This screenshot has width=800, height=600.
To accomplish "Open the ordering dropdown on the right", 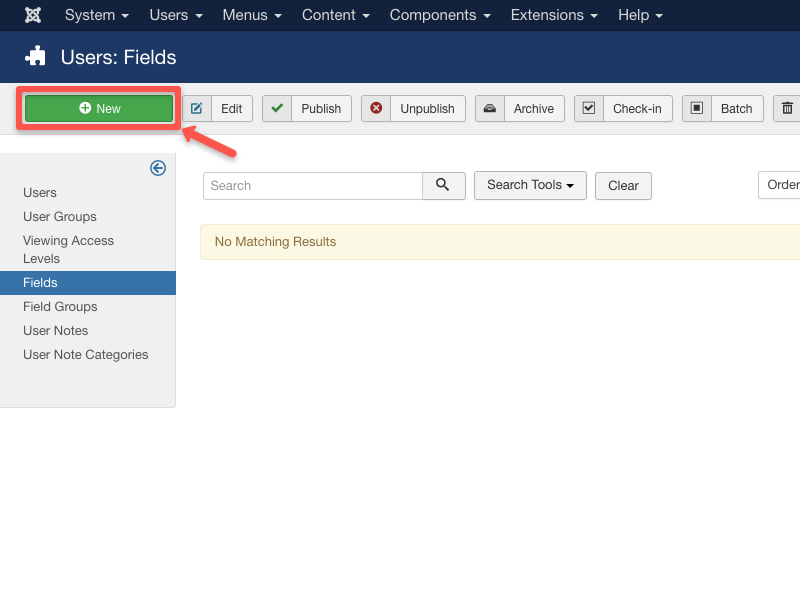I will tap(780, 185).
